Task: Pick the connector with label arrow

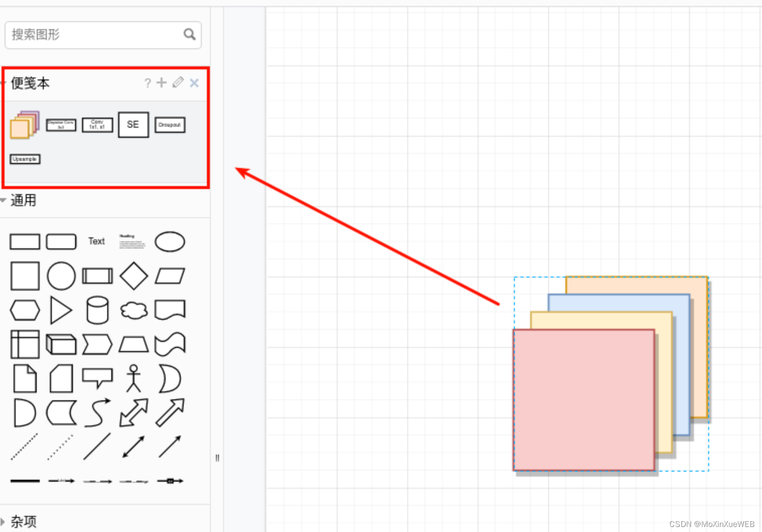Action: (61, 481)
